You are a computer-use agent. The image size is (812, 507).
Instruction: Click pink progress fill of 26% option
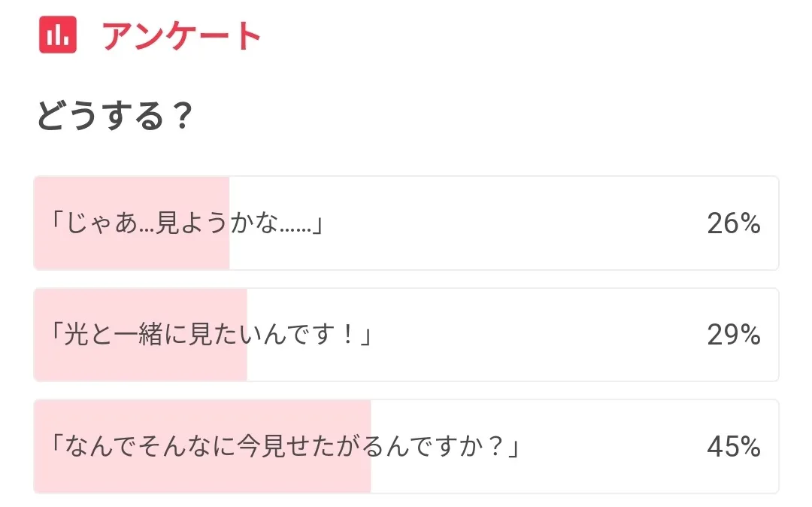132,248
